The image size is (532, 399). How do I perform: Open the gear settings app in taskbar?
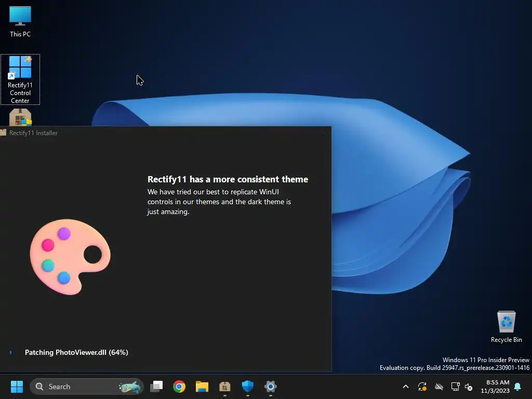coord(270,387)
